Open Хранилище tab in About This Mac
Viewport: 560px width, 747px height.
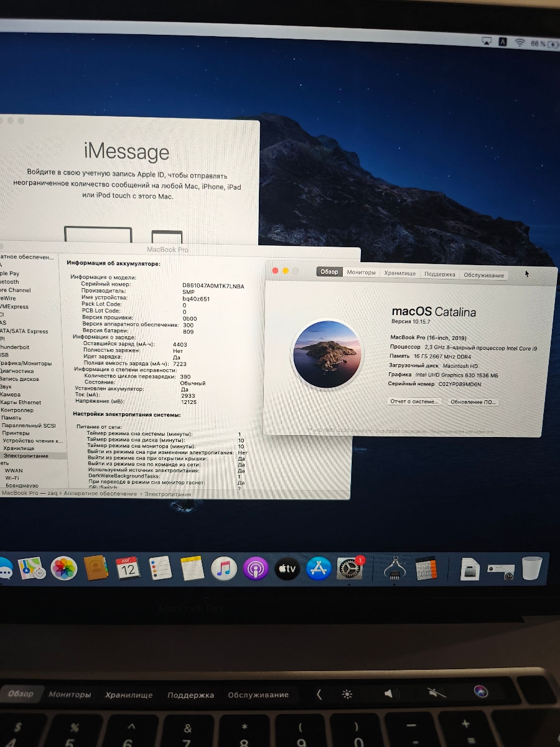[400, 273]
